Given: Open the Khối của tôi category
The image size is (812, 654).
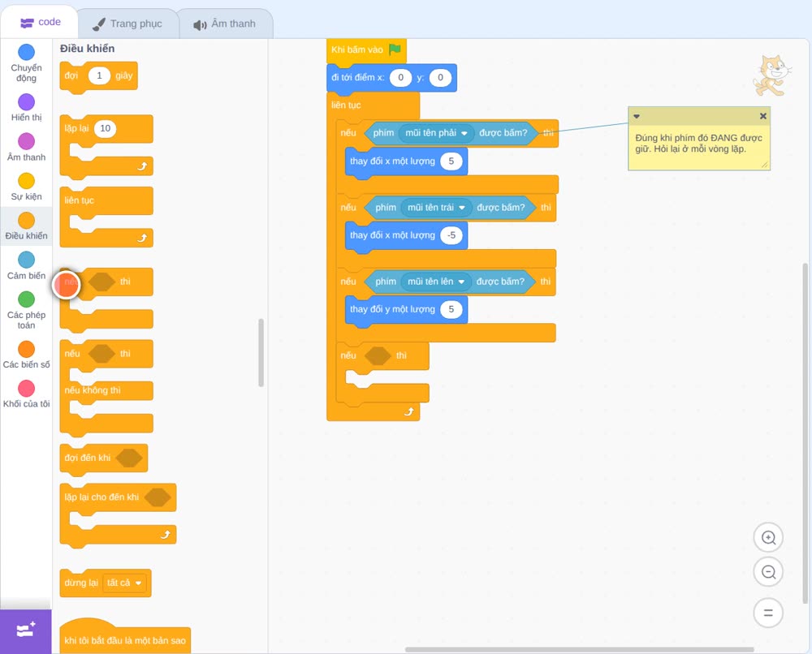Looking at the screenshot, I should click(x=26, y=394).
